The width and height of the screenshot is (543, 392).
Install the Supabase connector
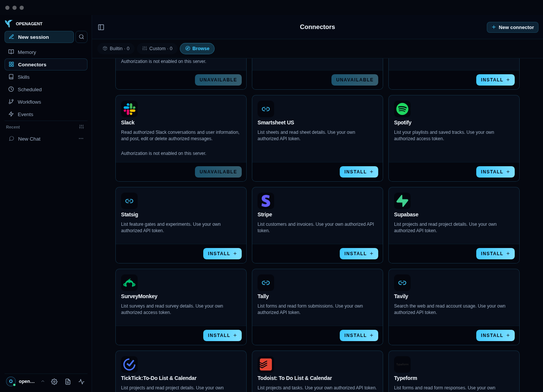click(495, 254)
